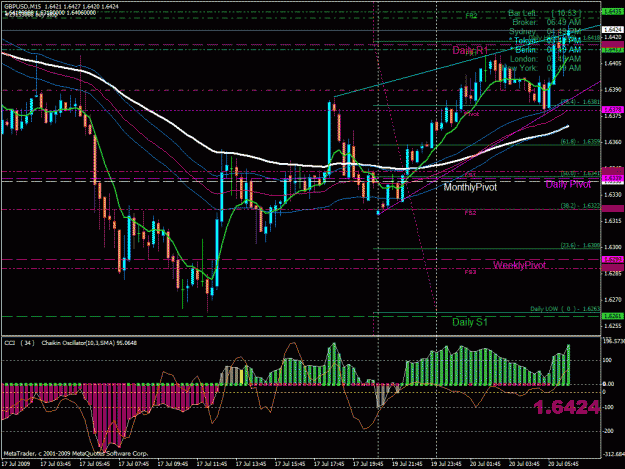Click the 1.6255 price scale value
The image size is (625, 469).
[614, 326]
